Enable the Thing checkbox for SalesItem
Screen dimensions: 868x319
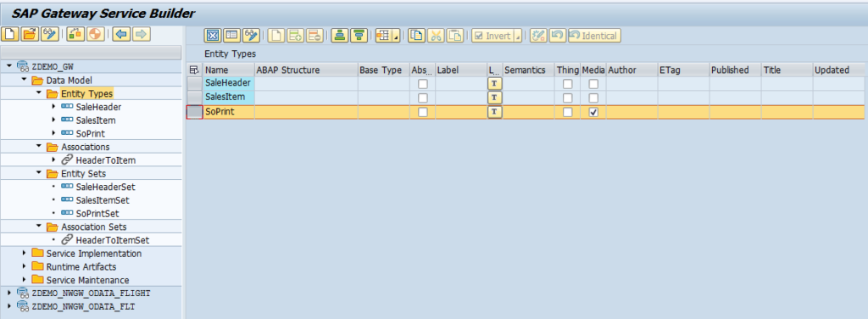tap(567, 98)
